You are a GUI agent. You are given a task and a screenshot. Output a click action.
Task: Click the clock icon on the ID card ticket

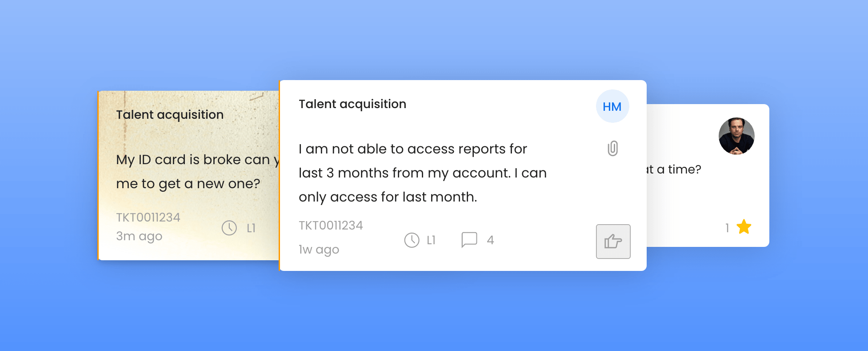(229, 228)
